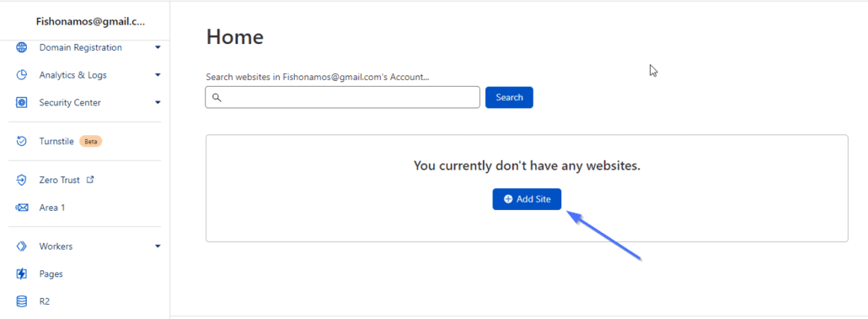Click the Add Site button
The width and height of the screenshot is (868, 319).
(x=527, y=199)
